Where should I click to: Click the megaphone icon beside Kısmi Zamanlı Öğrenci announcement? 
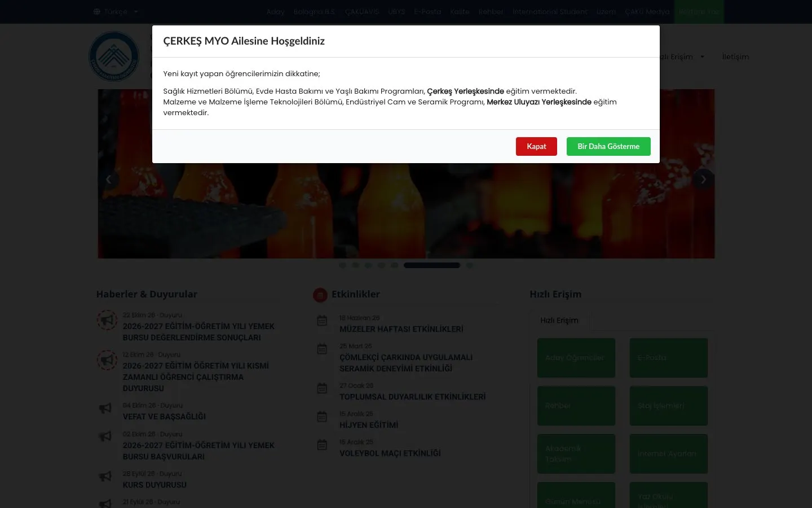pyautogui.click(x=107, y=360)
